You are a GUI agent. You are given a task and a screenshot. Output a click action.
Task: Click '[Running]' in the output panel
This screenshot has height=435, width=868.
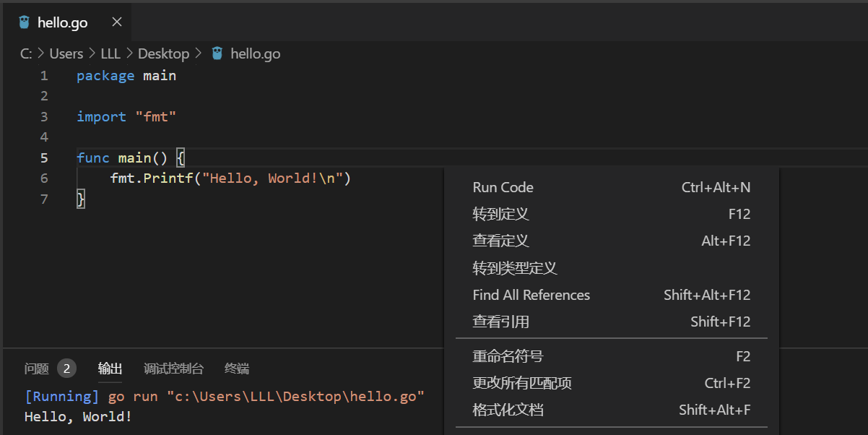[x=61, y=397]
